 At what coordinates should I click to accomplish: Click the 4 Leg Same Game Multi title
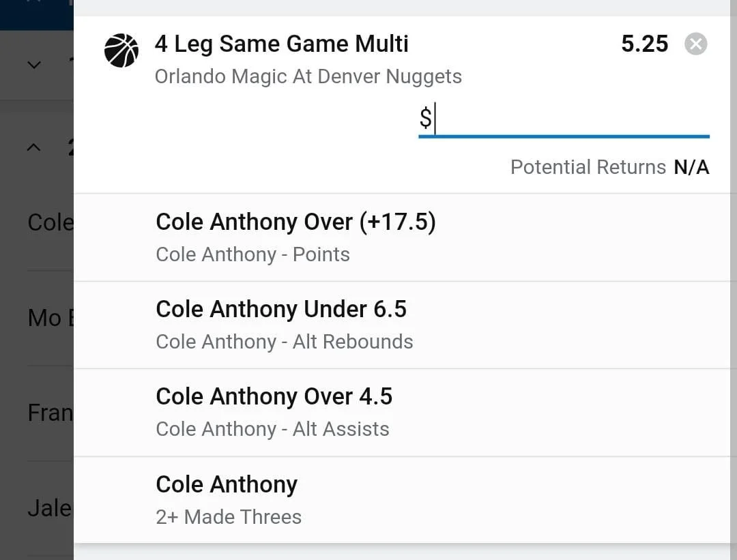pos(281,44)
